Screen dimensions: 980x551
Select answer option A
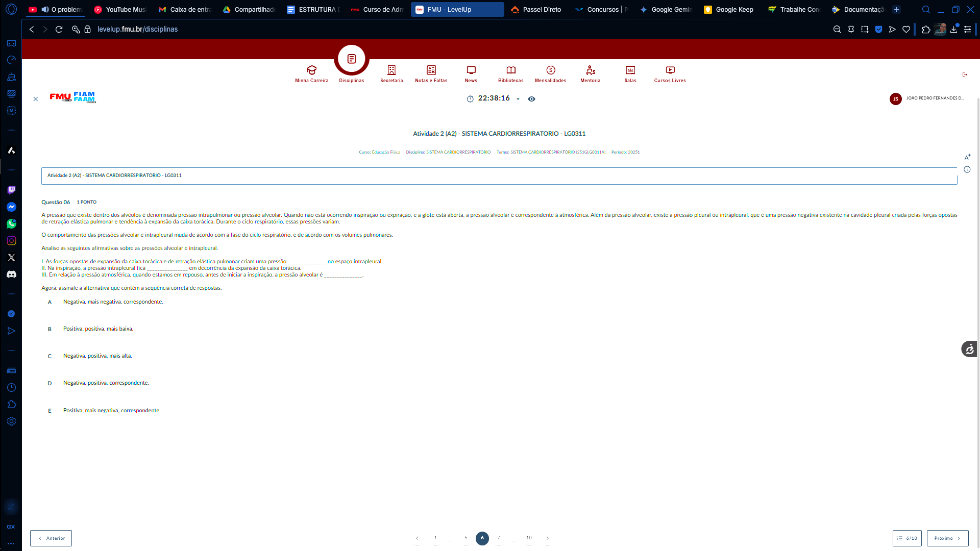click(x=50, y=302)
